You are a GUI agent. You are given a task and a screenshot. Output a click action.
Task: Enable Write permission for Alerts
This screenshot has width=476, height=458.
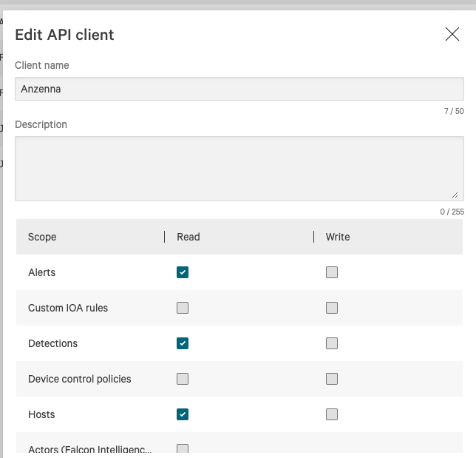(x=332, y=272)
